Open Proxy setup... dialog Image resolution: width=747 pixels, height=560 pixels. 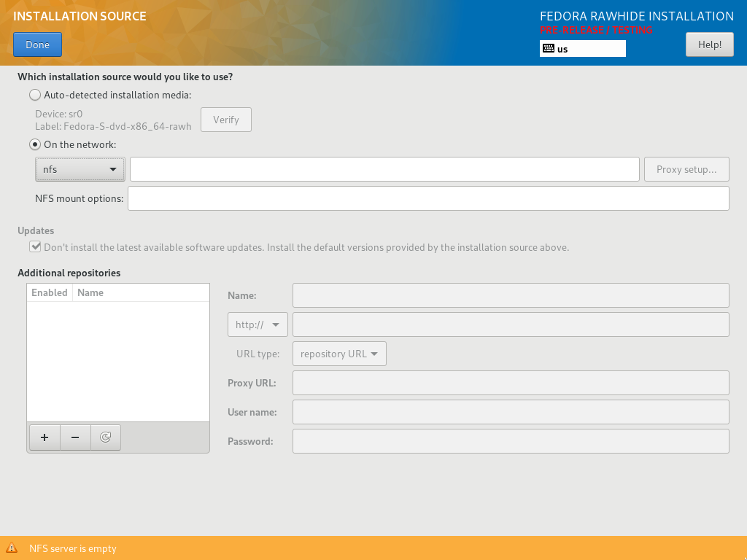click(686, 169)
